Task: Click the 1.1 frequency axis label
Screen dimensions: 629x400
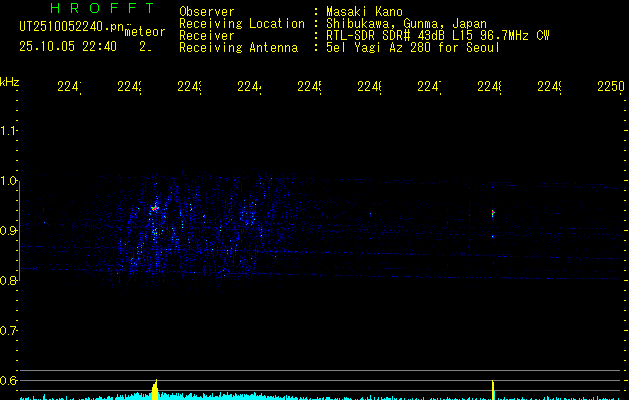Action: tap(9, 131)
